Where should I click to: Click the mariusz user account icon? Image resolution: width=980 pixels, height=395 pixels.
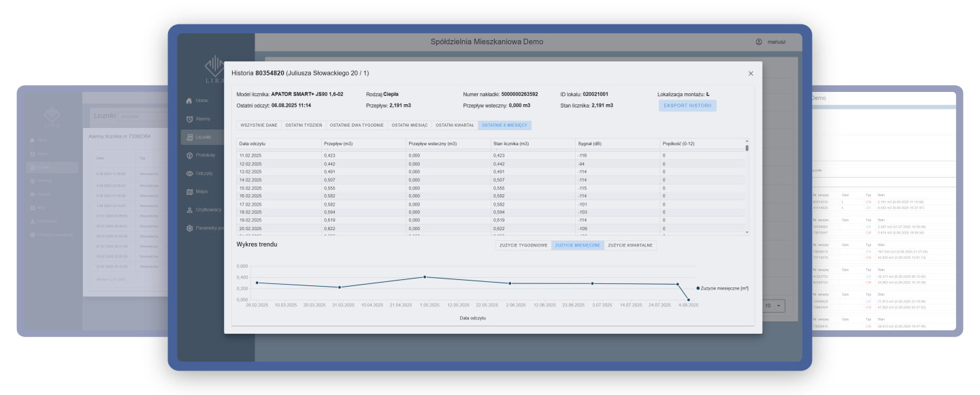pyautogui.click(x=759, y=42)
